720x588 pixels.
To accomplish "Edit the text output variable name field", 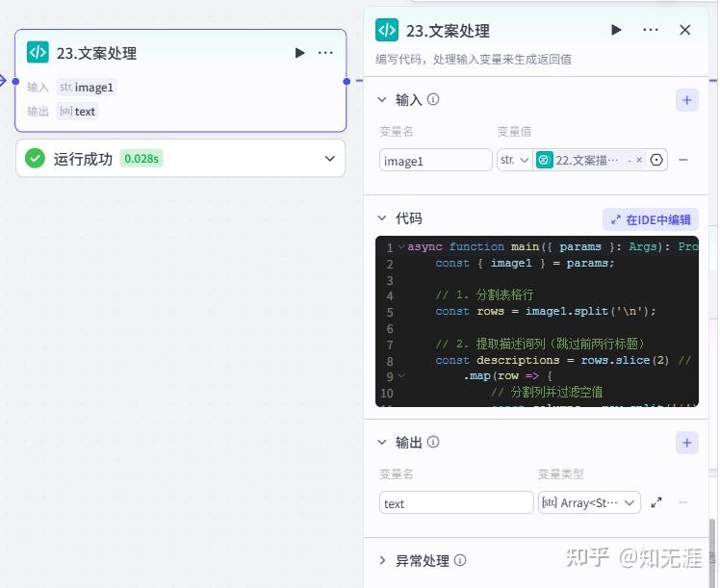I will point(456,503).
